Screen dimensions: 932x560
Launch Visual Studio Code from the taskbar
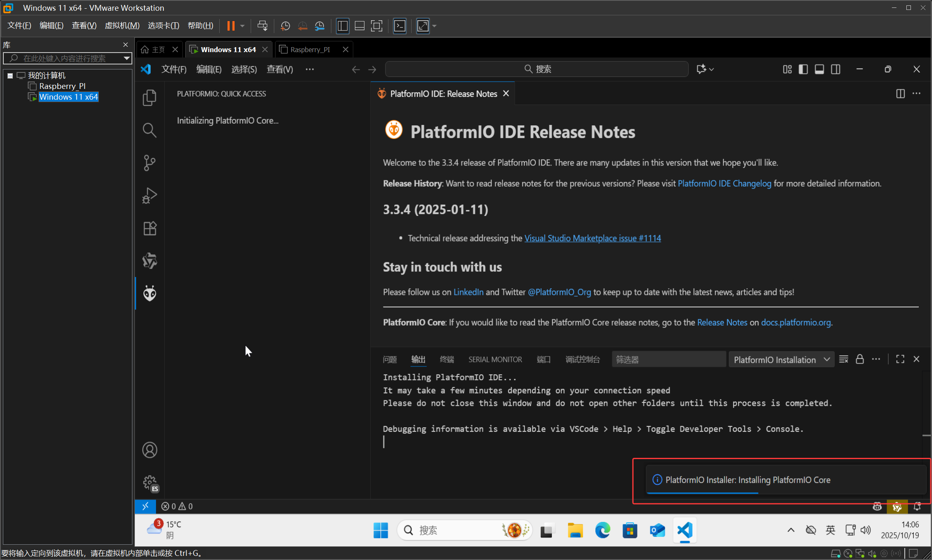click(684, 530)
